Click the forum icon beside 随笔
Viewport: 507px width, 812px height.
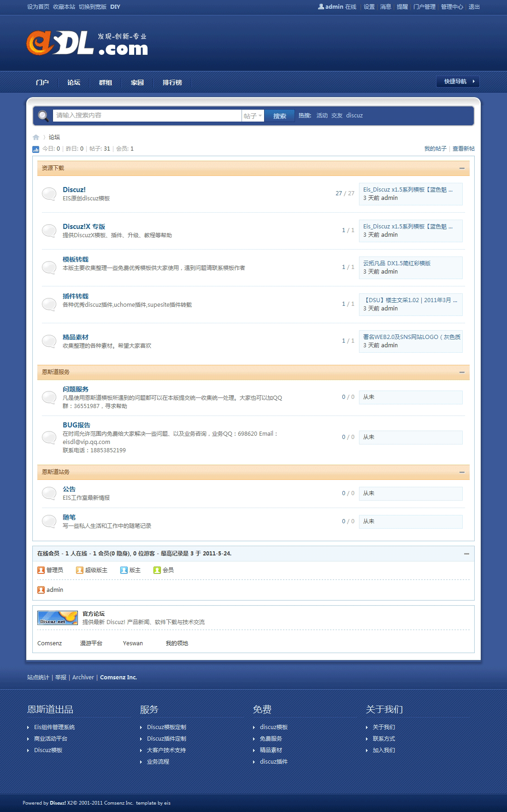tap(49, 522)
